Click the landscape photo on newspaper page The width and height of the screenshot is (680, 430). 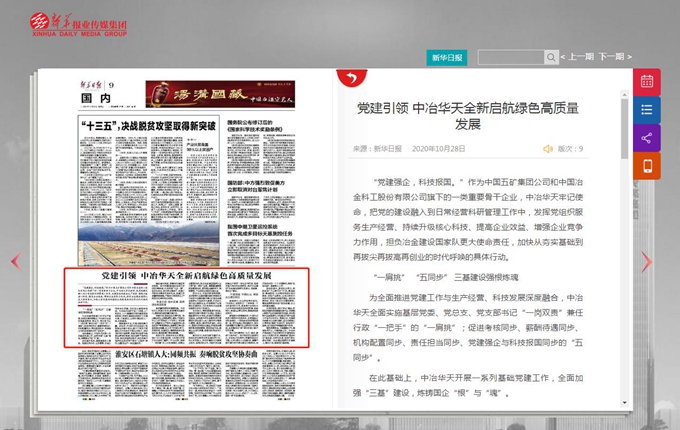149,244
